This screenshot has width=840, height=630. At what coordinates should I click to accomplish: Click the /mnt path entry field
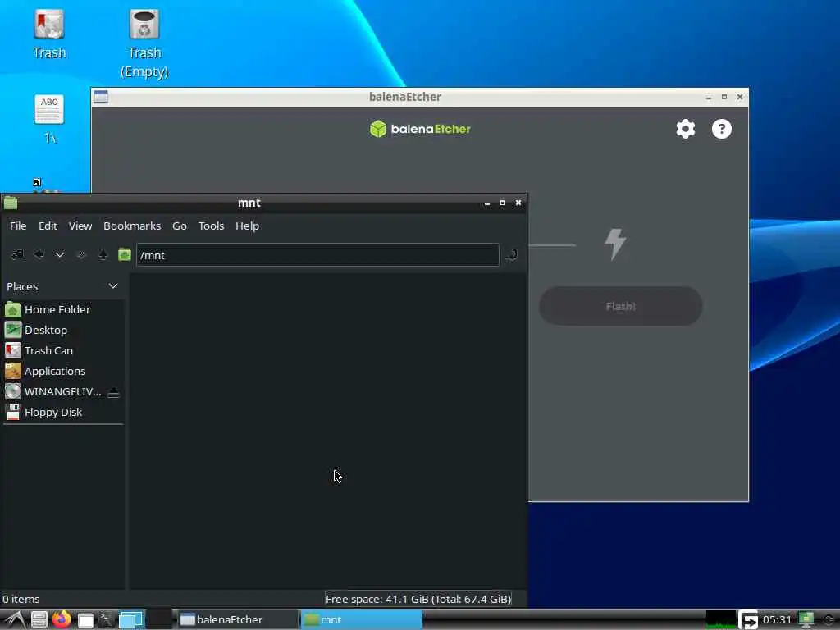pos(317,255)
